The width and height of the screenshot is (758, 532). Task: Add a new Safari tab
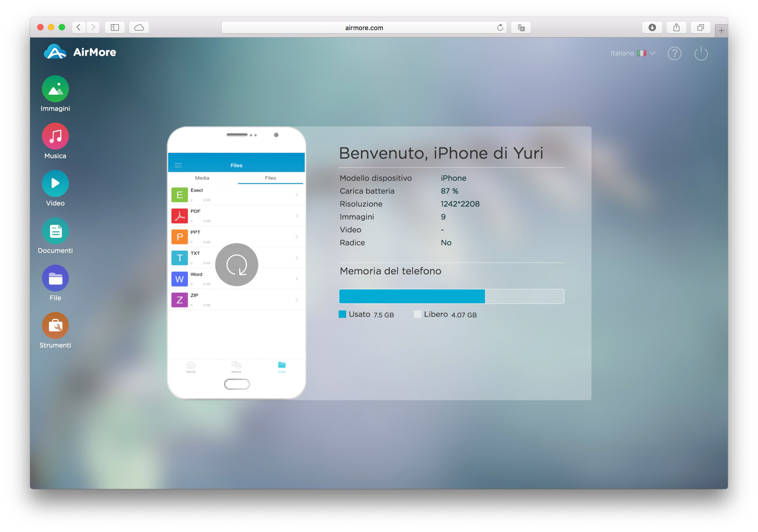tap(721, 31)
